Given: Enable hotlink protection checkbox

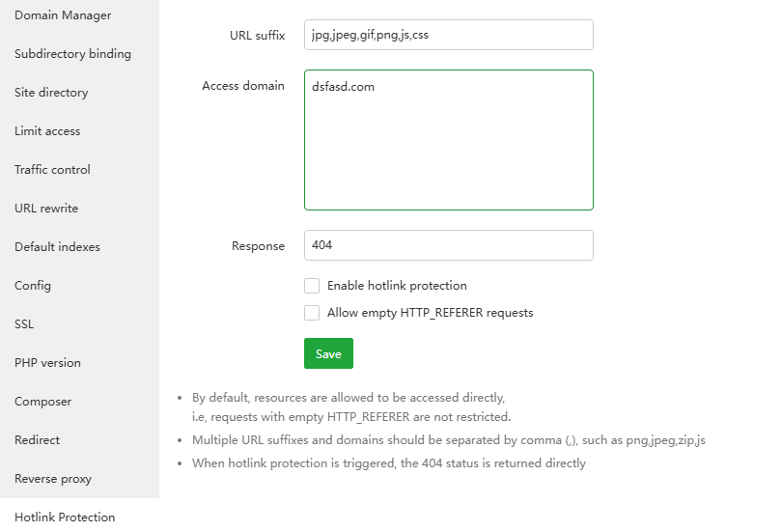Looking at the screenshot, I should [312, 286].
